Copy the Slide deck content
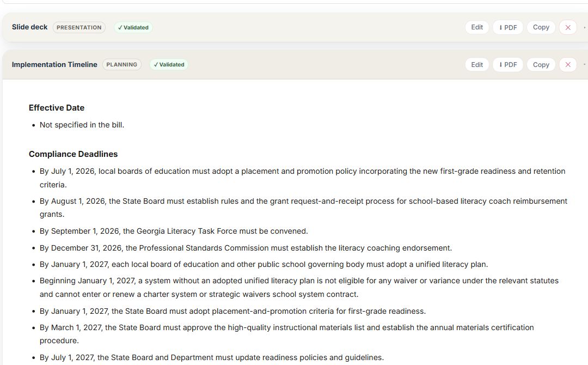Viewport: 588px width, 365px height. tap(541, 27)
